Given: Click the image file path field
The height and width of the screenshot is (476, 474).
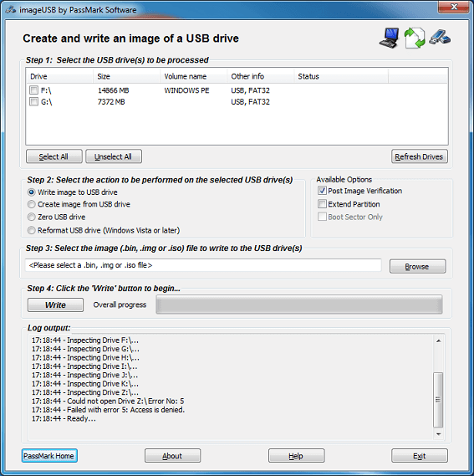Looking at the screenshot, I should [x=203, y=265].
